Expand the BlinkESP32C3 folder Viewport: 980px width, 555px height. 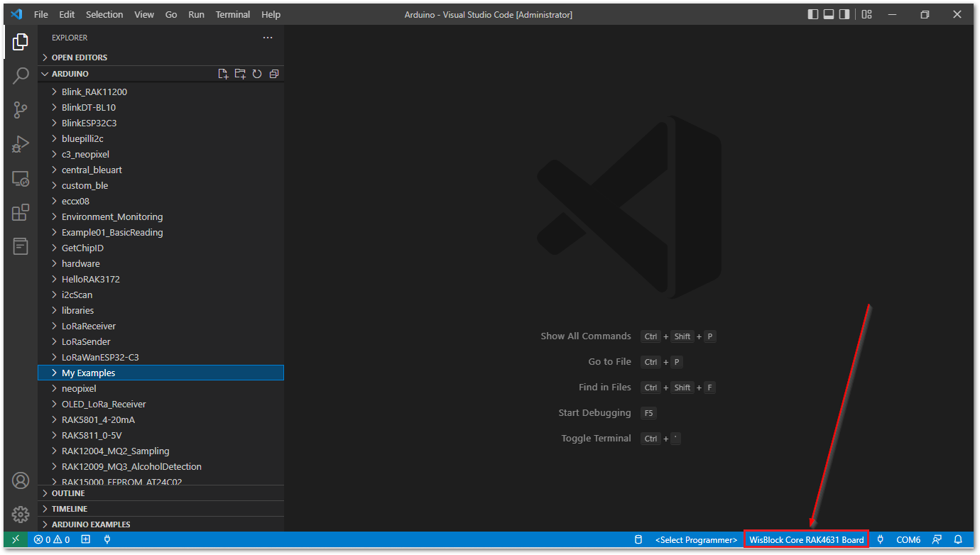pos(160,123)
